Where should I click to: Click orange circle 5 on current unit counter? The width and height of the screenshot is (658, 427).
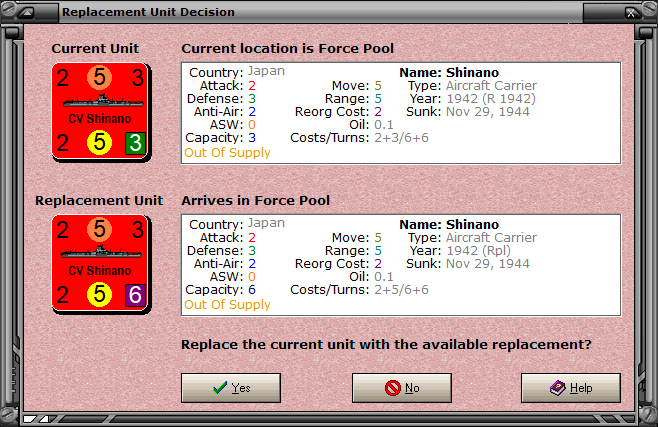coord(99,78)
